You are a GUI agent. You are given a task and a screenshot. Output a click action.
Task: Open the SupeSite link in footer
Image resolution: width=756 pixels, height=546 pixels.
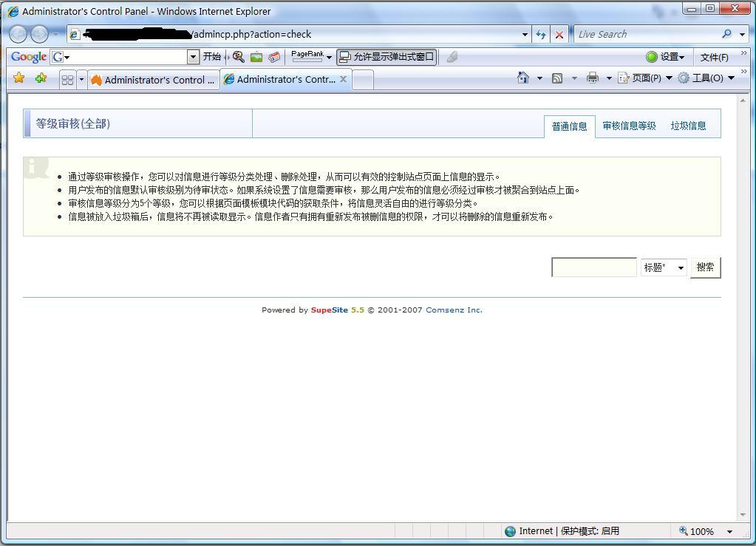[x=330, y=310]
